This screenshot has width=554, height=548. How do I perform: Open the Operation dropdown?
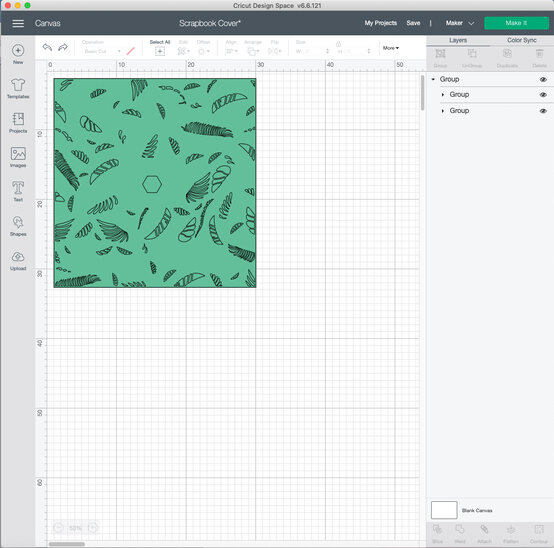pos(102,51)
